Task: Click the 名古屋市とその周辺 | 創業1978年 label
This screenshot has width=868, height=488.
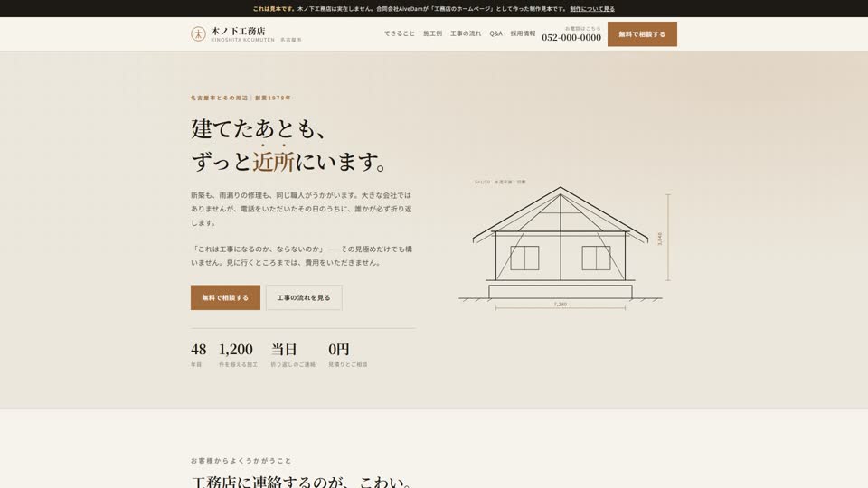Action: pos(241,98)
